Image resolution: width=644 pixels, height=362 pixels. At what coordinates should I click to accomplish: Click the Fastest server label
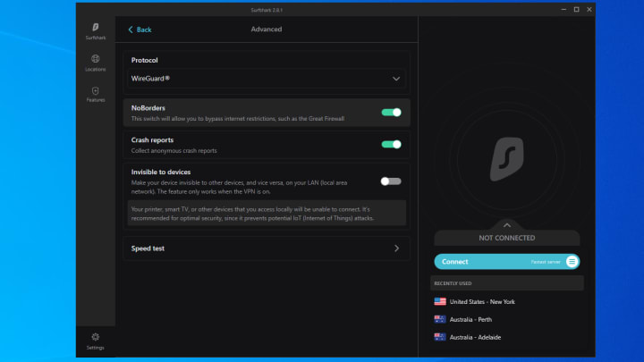pos(546,262)
